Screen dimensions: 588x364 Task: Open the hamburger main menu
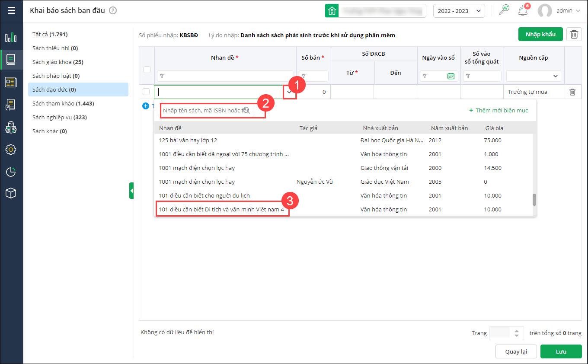(11, 10)
